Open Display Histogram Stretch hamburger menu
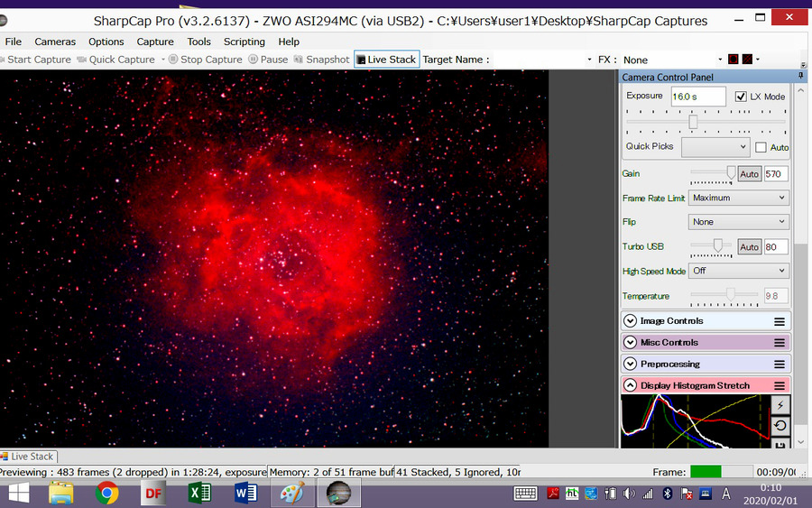This screenshot has width=812, height=508. click(x=780, y=386)
